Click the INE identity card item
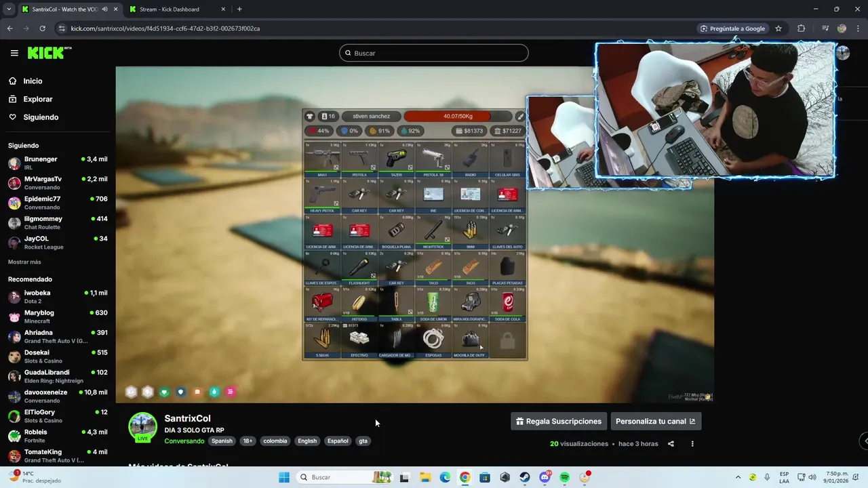 coord(433,196)
